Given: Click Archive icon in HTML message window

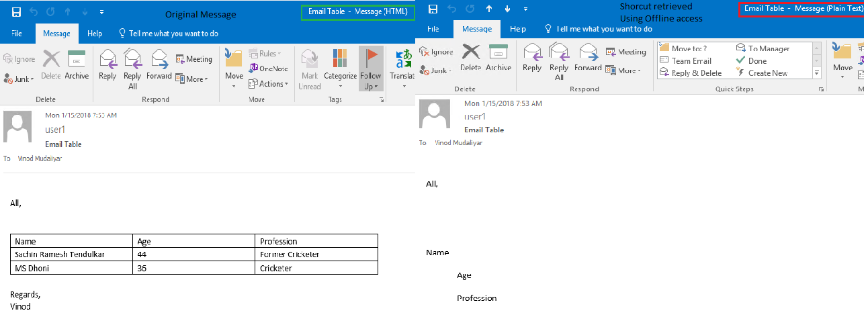Looking at the screenshot, I should coord(77,66).
